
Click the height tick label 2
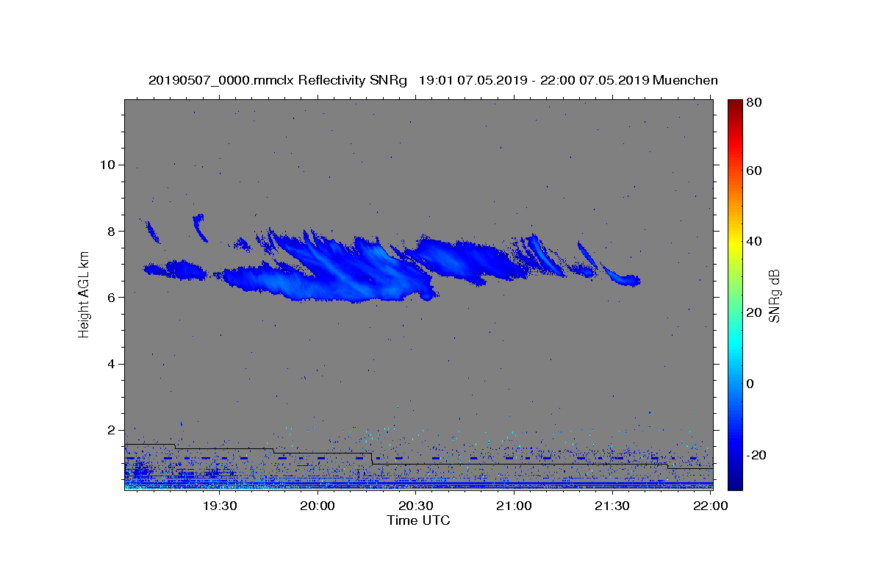111,430
